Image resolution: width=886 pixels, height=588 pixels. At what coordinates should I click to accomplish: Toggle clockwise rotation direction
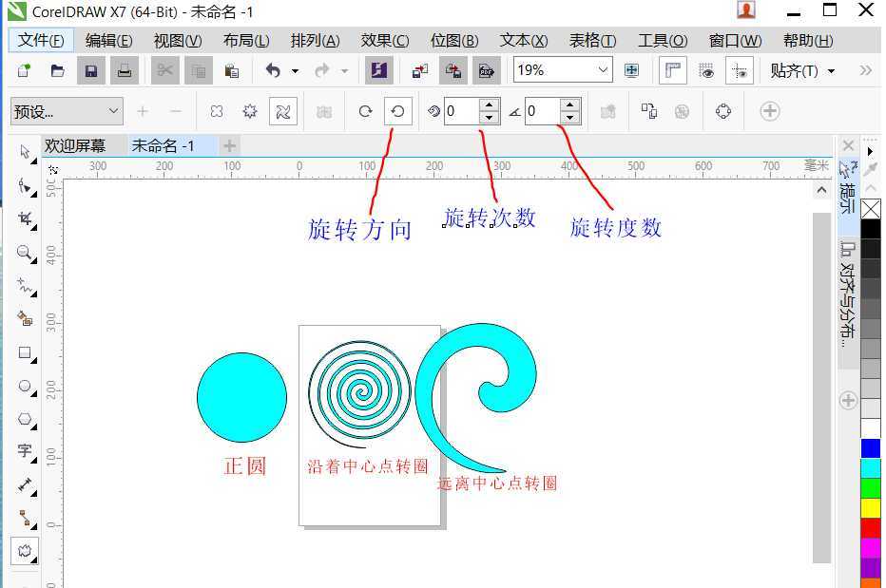(366, 111)
